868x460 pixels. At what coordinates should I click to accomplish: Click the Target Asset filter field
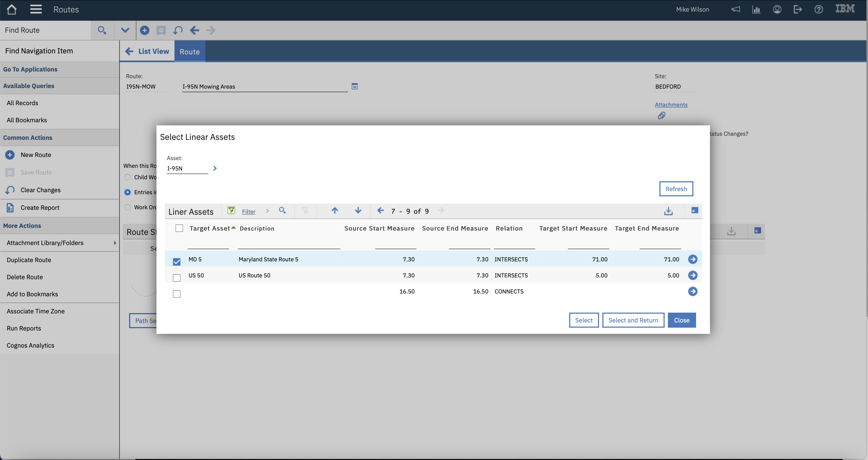(x=208, y=244)
